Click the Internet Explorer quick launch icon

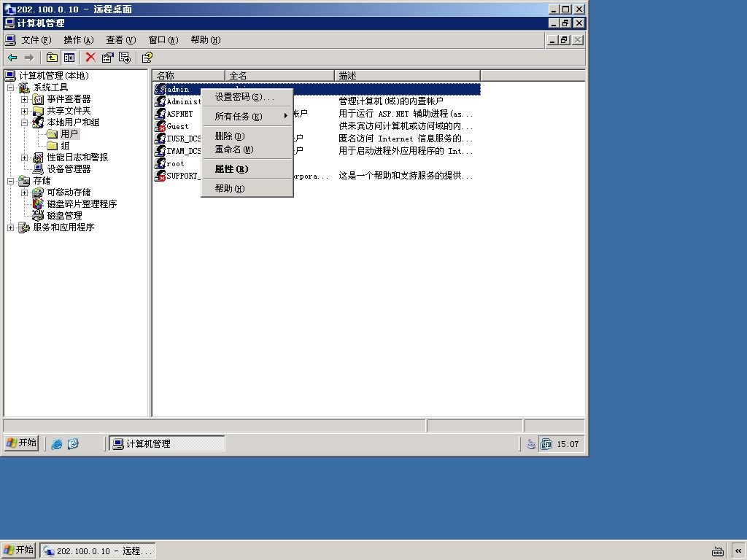pos(57,444)
